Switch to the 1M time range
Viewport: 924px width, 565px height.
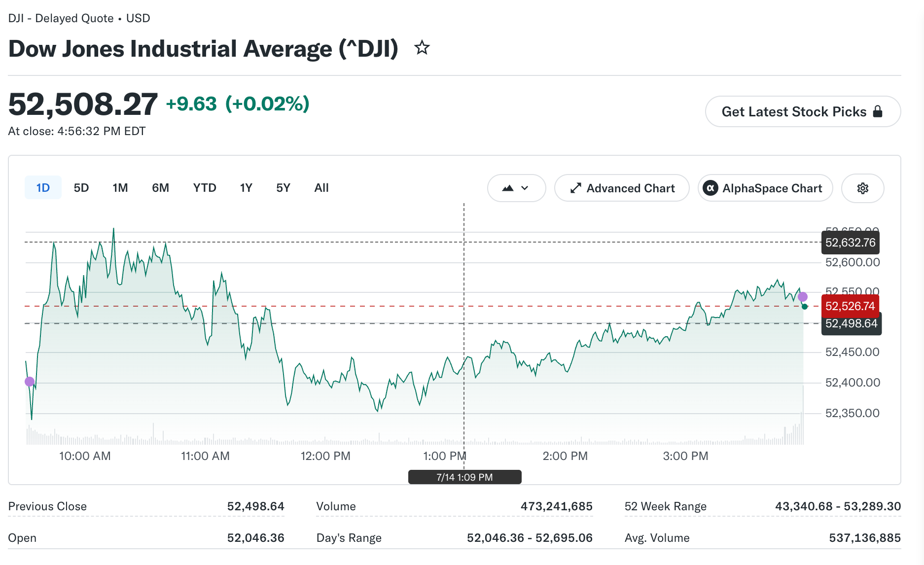(x=120, y=188)
